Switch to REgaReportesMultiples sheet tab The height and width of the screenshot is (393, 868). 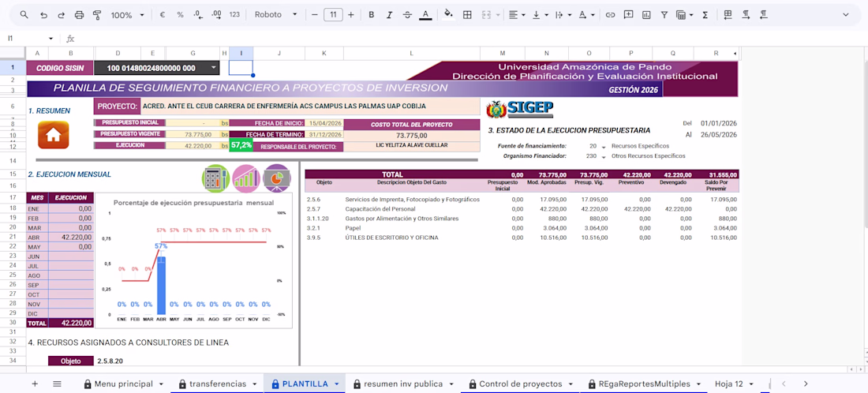click(x=645, y=384)
